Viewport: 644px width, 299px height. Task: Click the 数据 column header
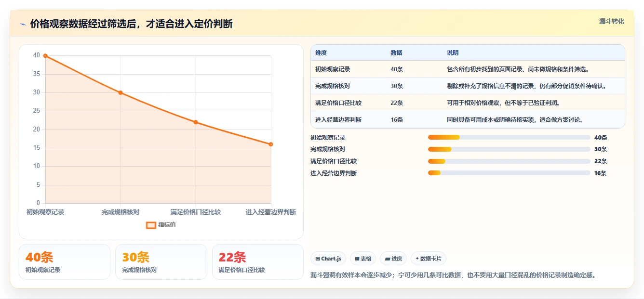[x=396, y=53]
